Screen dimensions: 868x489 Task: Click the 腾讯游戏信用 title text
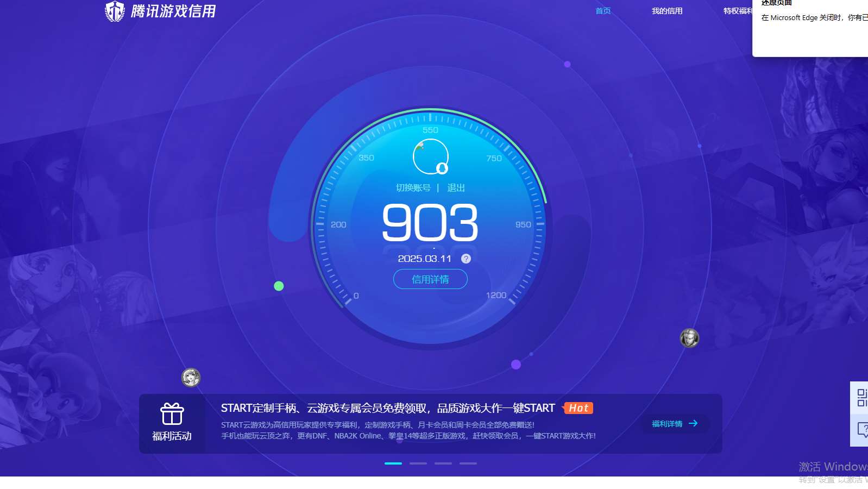click(173, 11)
